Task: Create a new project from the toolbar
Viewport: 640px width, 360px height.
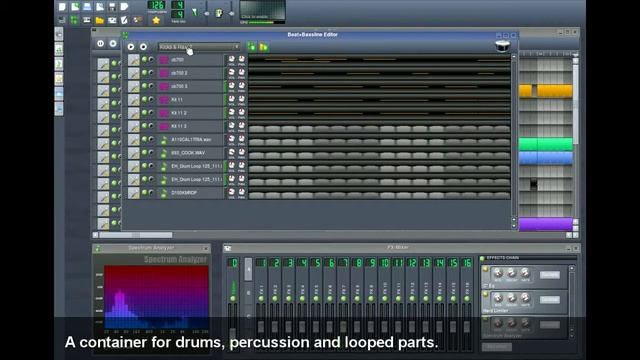Action: tap(62, 7)
